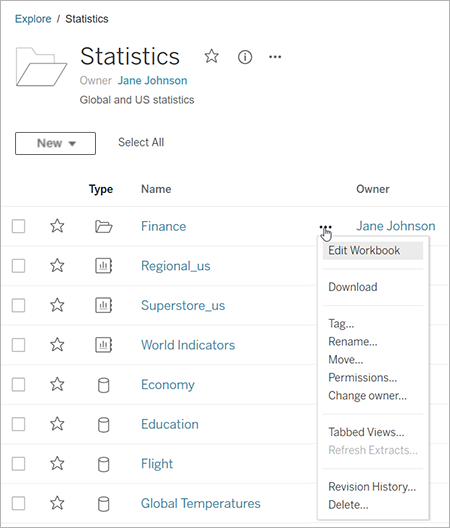Check the Global Temperatures row checkbox
The width and height of the screenshot is (450, 528).
pyautogui.click(x=19, y=503)
